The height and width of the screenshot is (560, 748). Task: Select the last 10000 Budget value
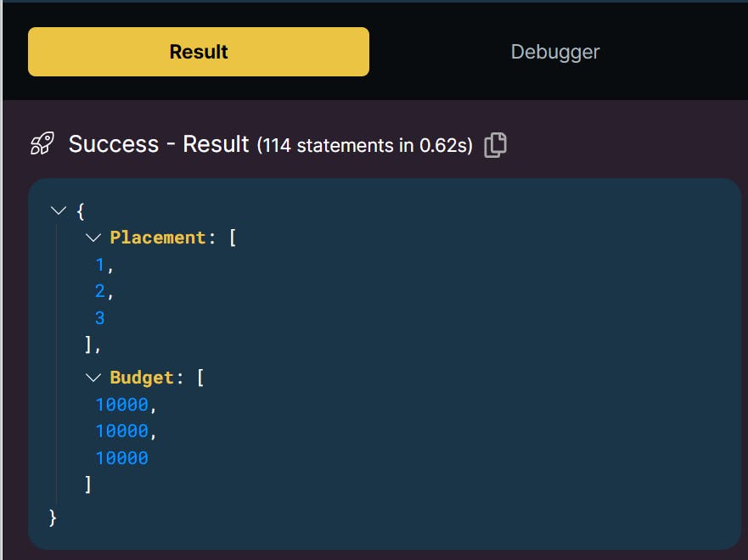click(x=121, y=458)
